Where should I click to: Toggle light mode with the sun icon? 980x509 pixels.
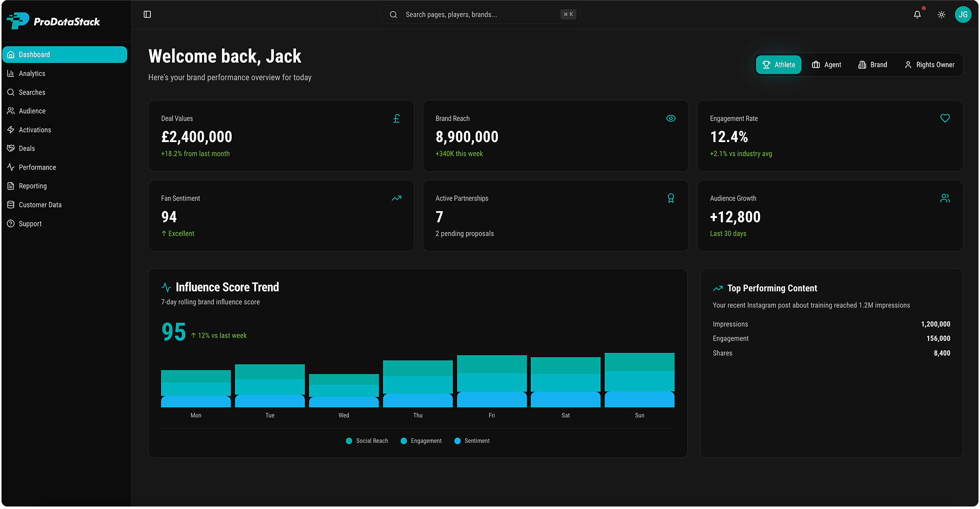pyautogui.click(x=941, y=14)
